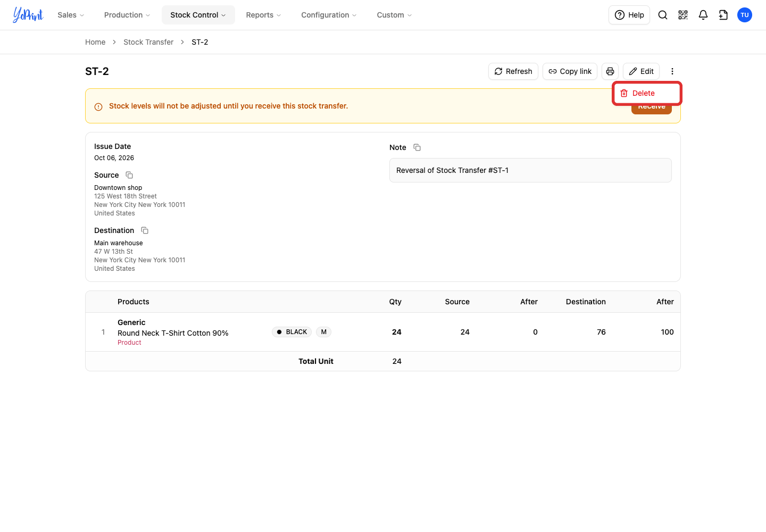Open the Stock Control menu
The height and width of the screenshot is (532, 766).
click(198, 15)
